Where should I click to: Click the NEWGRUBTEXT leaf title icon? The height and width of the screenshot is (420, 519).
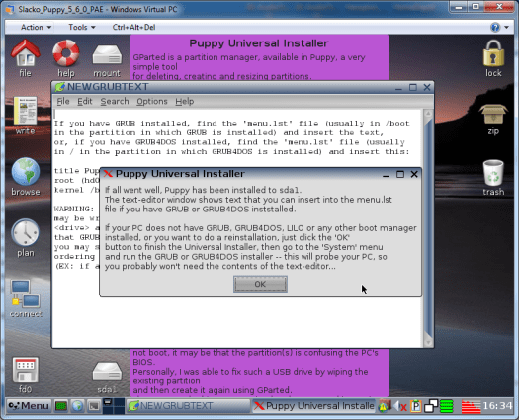click(x=60, y=87)
